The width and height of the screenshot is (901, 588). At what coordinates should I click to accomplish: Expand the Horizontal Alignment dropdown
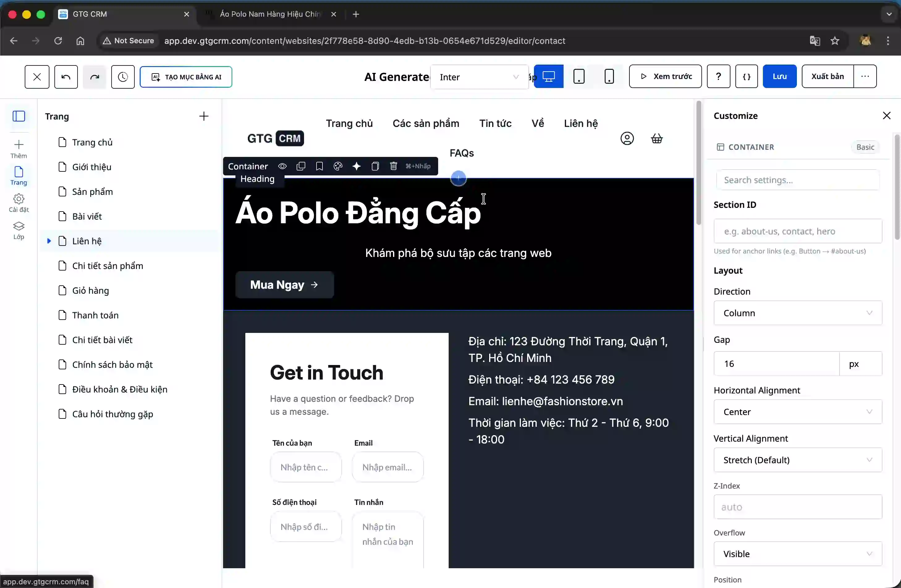(797, 412)
